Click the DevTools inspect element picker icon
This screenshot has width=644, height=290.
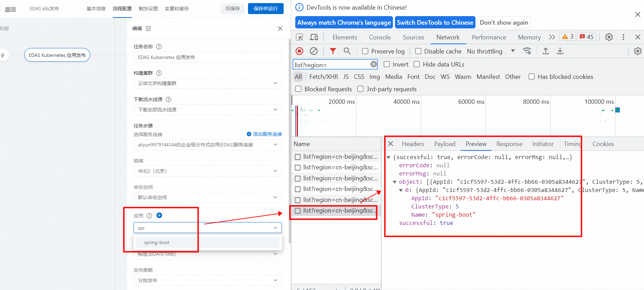click(299, 37)
